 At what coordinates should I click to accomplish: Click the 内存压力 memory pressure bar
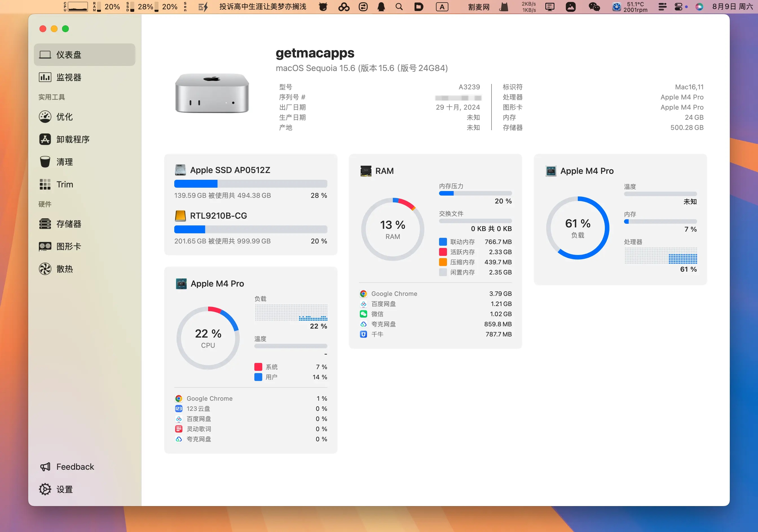tap(475, 194)
